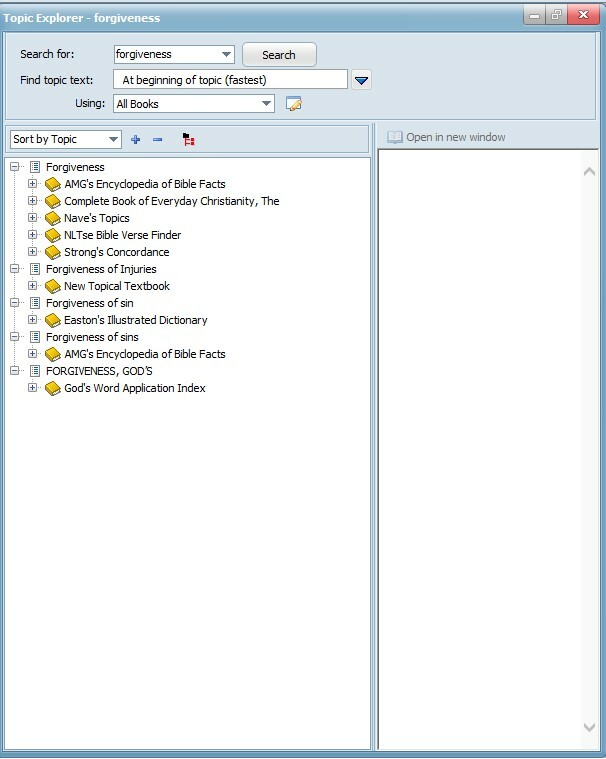Expand Nave's Topics entry
This screenshot has width=606, height=759.
coord(32,217)
